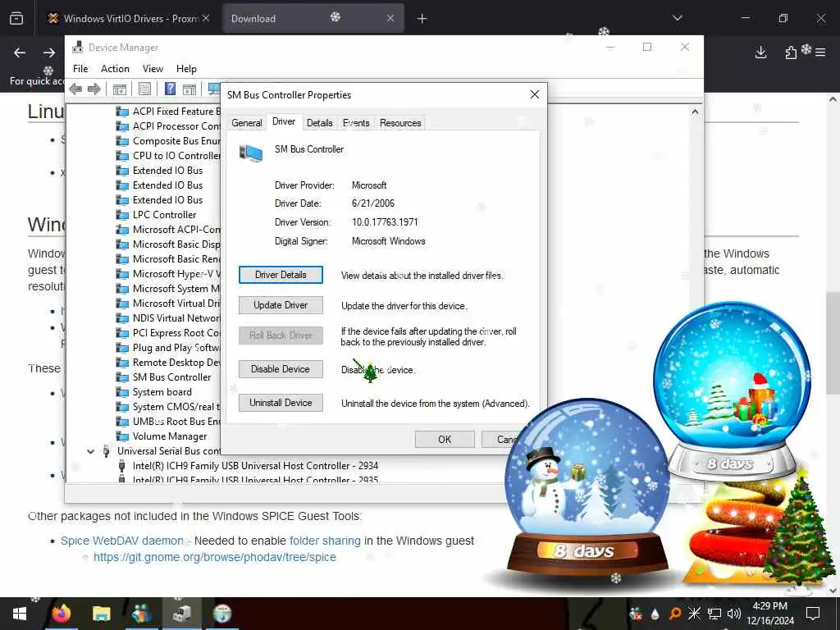
Task: Click the browser forward arrow
Action: [49, 52]
